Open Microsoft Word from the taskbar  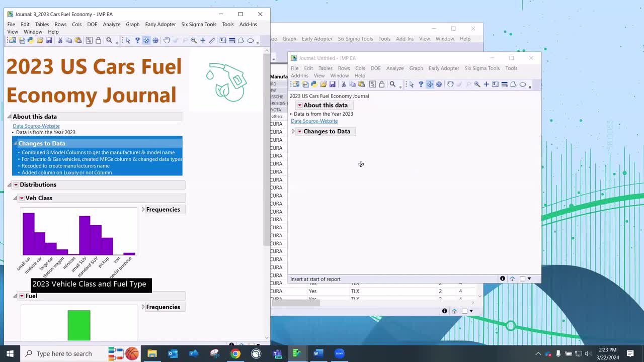318,353
